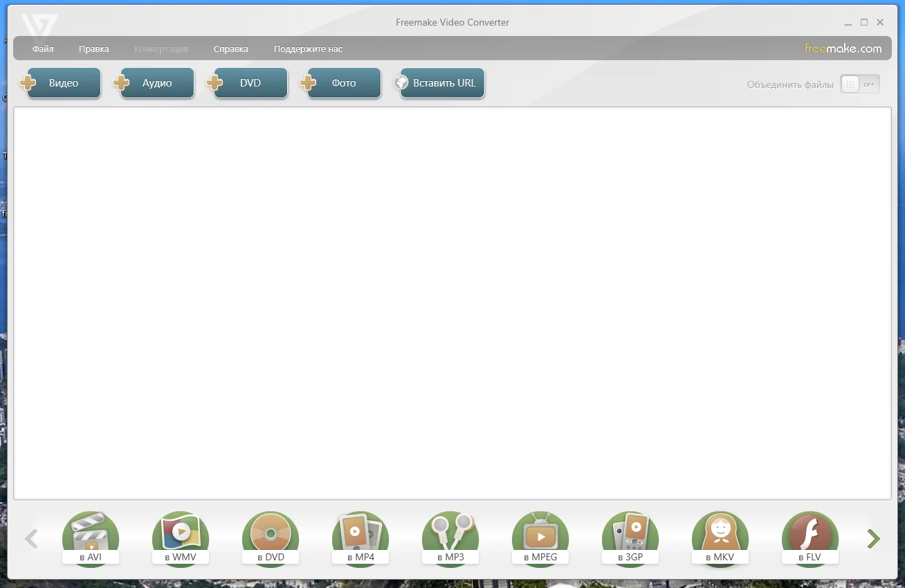The image size is (905, 588).
Task: Visit the freemake.com link
Action: 843,48
